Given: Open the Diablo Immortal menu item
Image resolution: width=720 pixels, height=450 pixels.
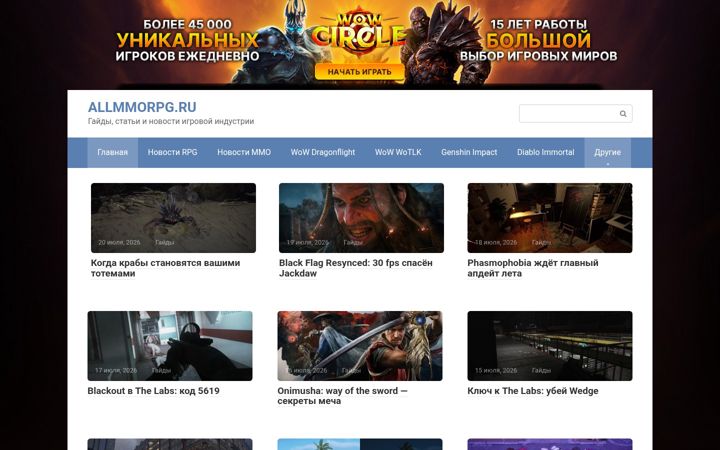Looking at the screenshot, I should click(546, 152).
